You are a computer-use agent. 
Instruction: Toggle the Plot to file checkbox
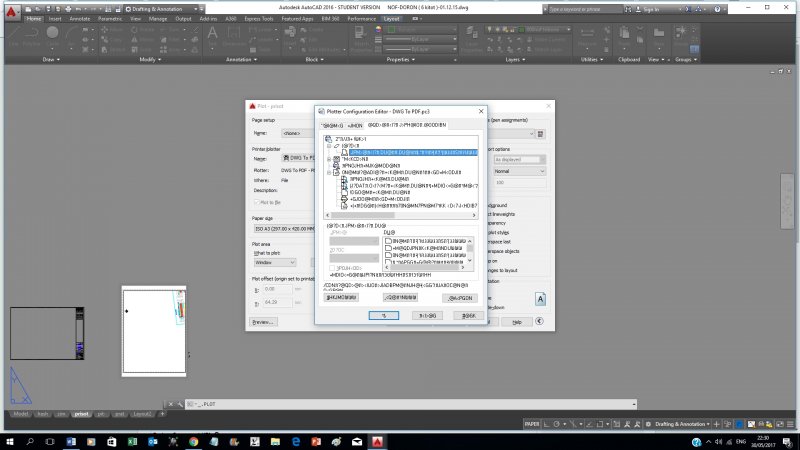point(257,203)
